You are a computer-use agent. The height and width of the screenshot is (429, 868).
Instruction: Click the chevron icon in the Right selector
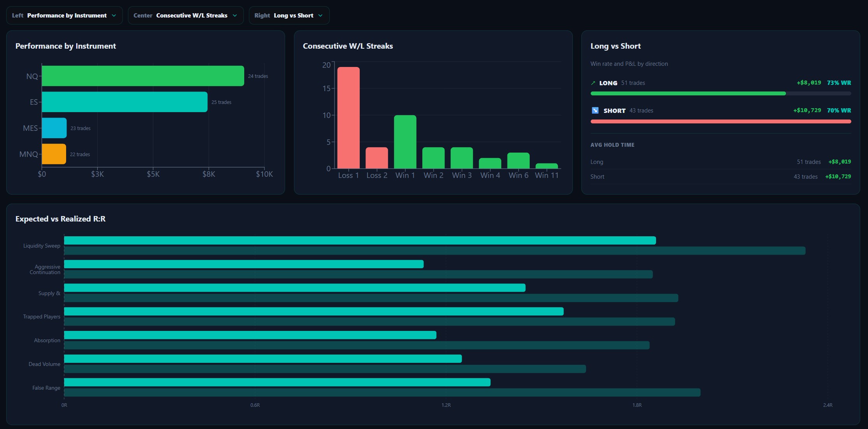pos(320,16)
